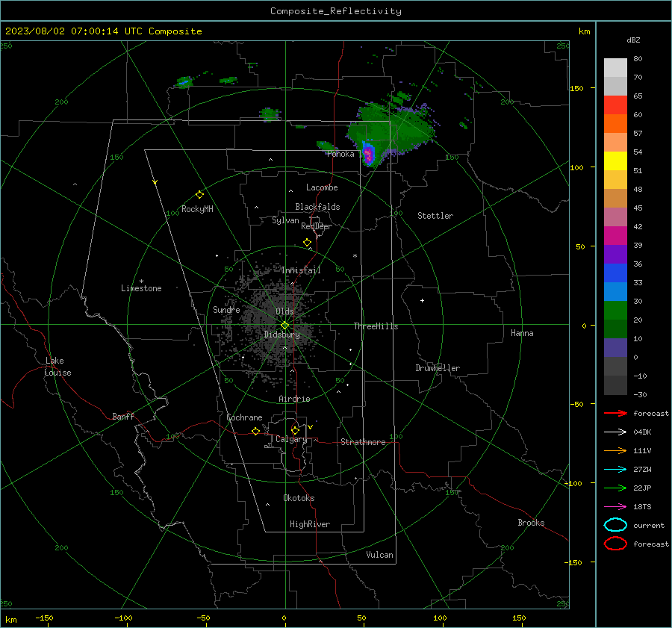Click the Limestone label
This screenshot has width=672, height=628.
click(141, 288)
